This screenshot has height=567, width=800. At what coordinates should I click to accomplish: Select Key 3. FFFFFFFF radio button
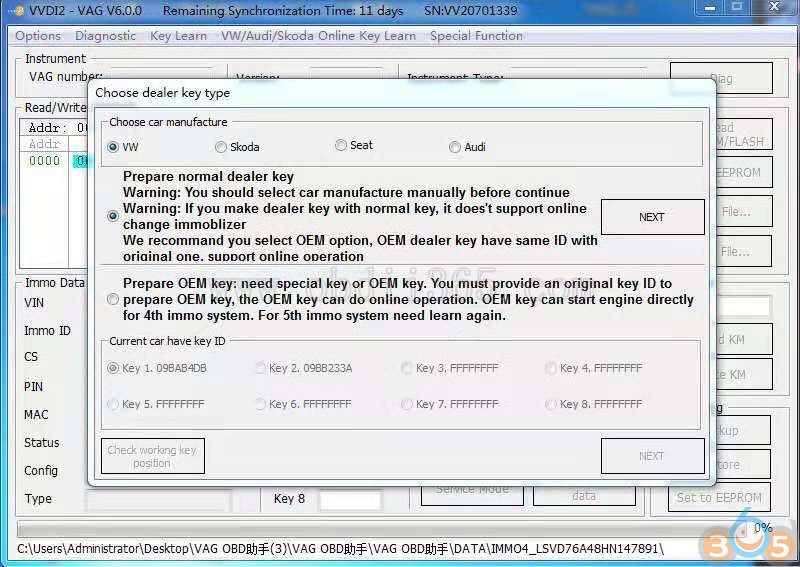pos(407,368)
